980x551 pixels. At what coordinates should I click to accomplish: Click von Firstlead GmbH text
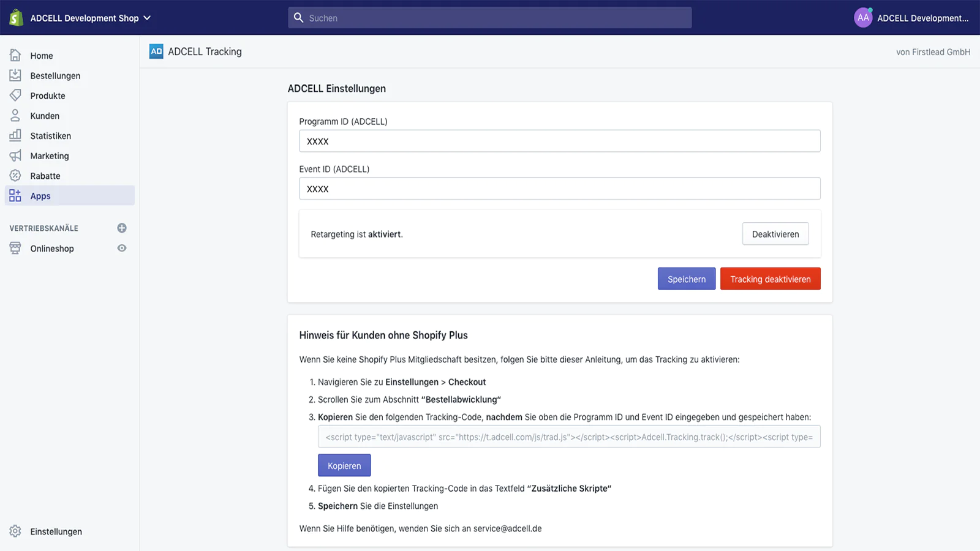(933, 52)
